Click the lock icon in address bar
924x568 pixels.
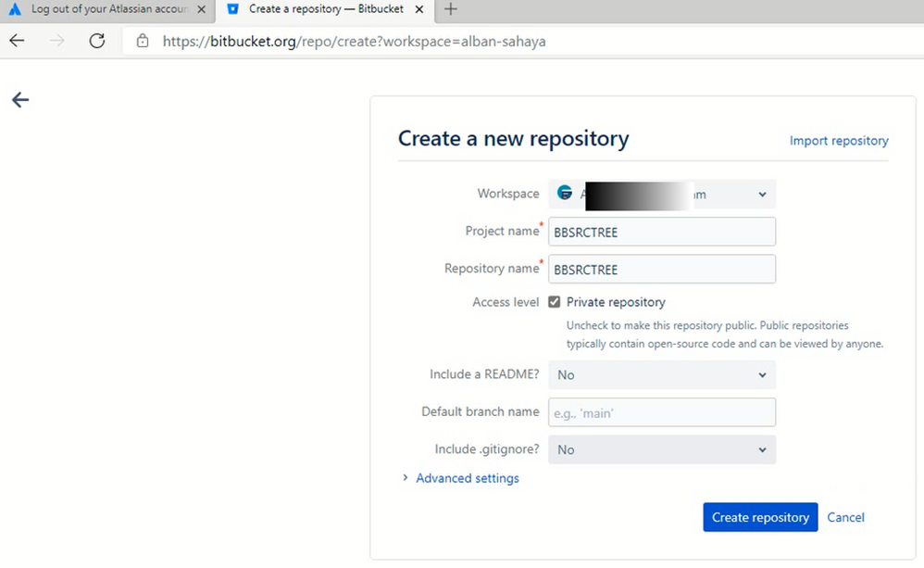click(x=142, y=41)
